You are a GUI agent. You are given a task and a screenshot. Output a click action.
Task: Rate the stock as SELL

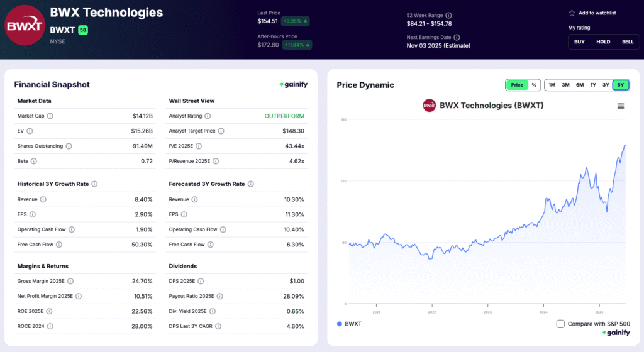coord(628,42)
